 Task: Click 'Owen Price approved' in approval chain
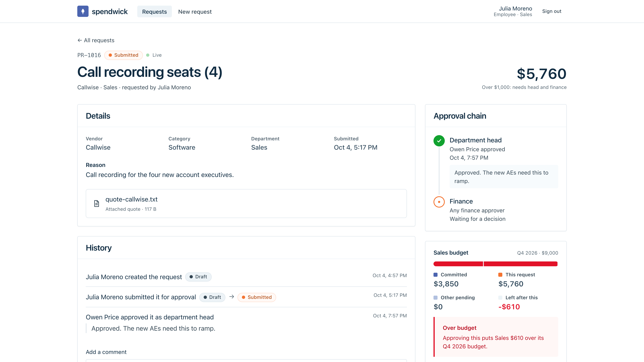pyautogui.click(x=477, y=149)
